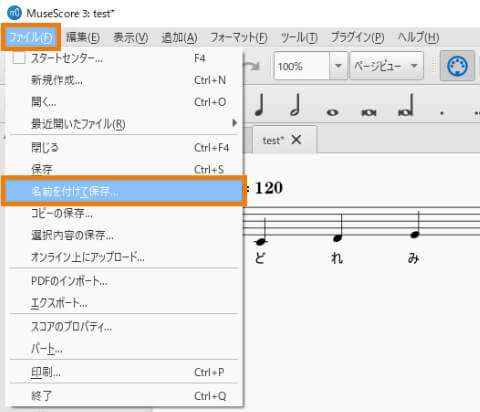480x412 pixels.
Task: Click the 100% zoom input field
Action: (302, 66)
